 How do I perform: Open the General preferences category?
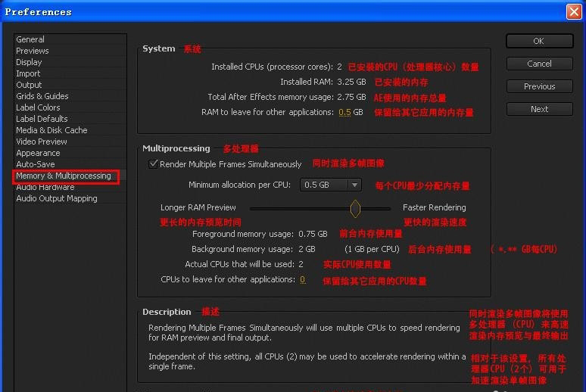[30, 39]
